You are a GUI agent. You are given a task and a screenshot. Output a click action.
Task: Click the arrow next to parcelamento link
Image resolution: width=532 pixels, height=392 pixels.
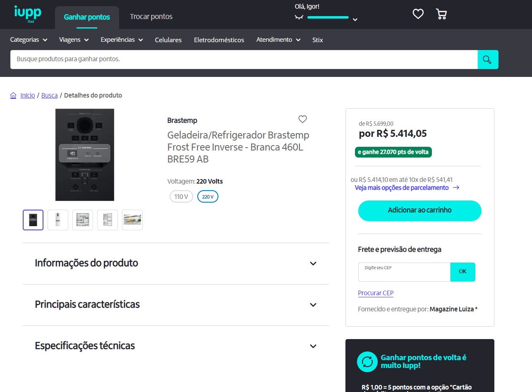coord(456,188)
